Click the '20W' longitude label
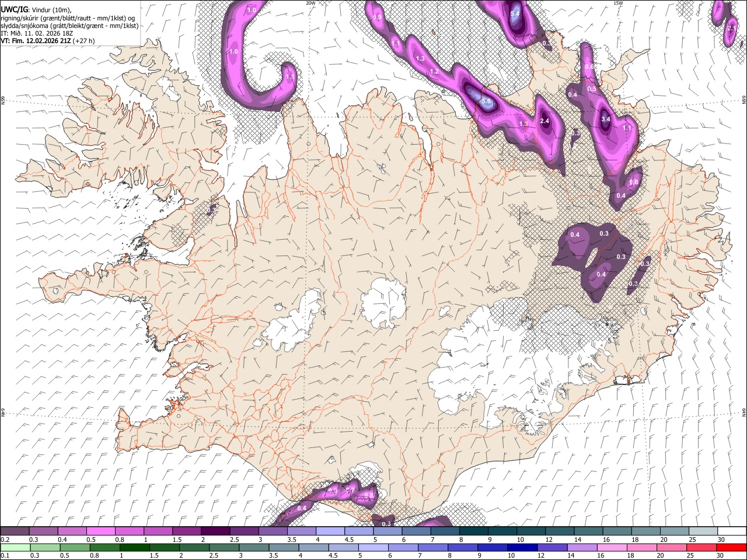The height and width of the screenshot is (560, 747). (310, 3)
